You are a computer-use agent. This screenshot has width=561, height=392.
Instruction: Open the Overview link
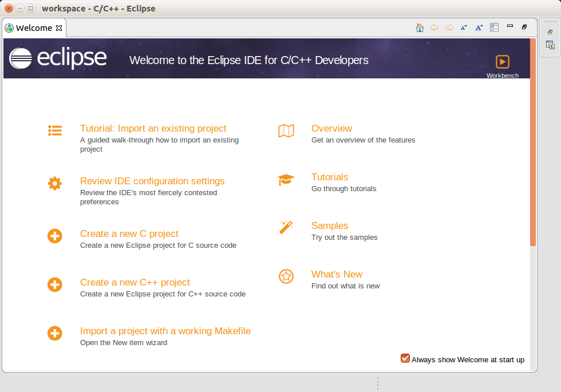(331, 128)
